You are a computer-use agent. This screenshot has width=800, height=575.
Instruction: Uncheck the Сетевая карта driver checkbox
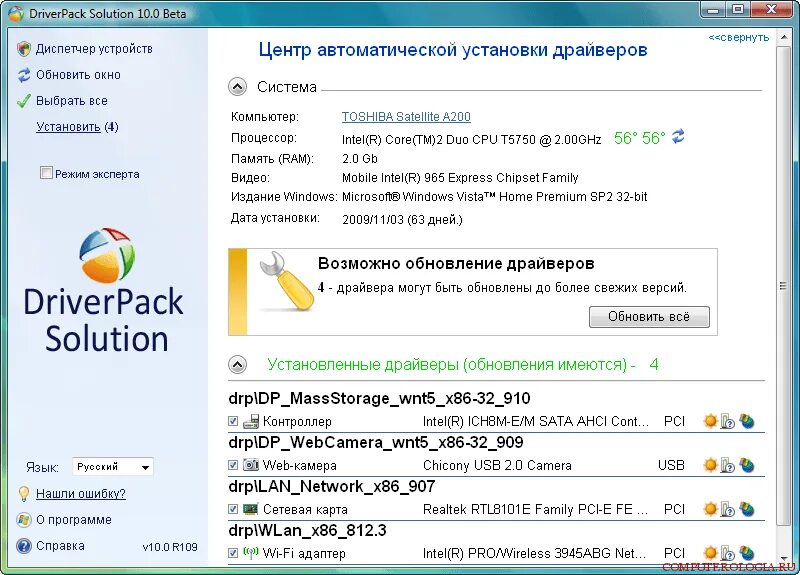coord(233,509)
